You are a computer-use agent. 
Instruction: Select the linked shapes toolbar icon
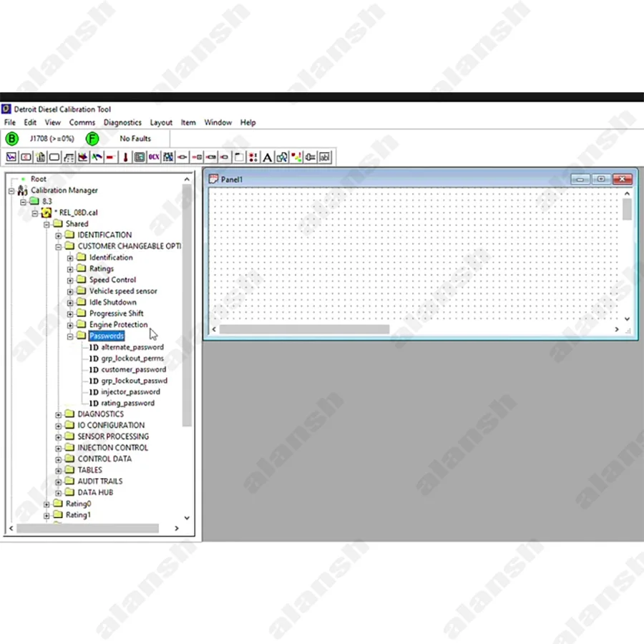pos(282,157)
